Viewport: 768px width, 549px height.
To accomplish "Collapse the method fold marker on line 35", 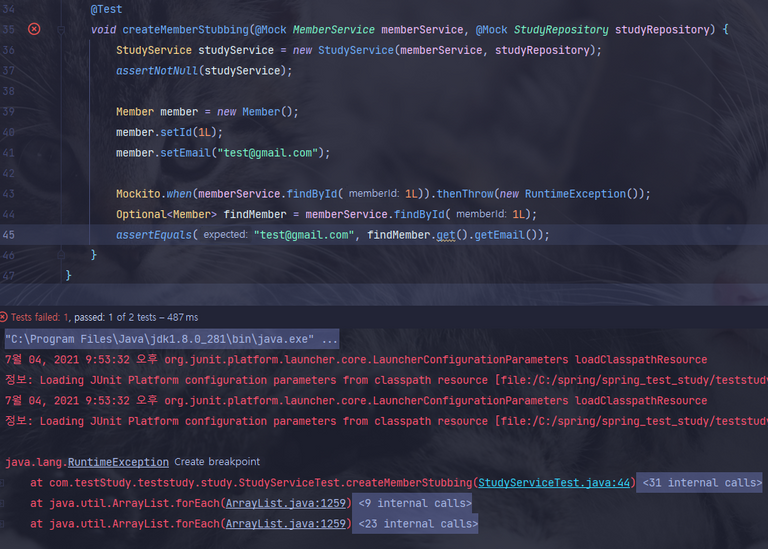I will pos(61,30).
